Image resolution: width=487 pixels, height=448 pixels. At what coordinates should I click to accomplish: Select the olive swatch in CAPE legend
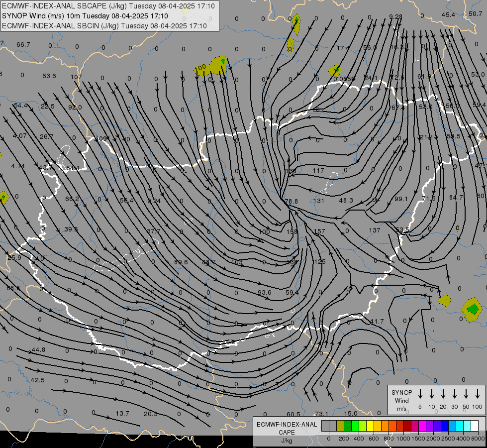click(x=340, y=426)
